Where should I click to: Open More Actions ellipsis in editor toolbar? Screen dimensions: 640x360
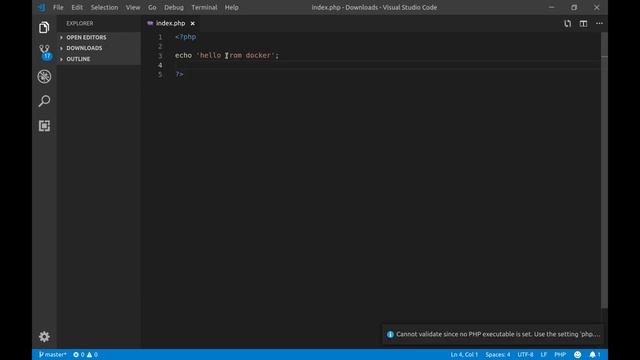point(599,23)
